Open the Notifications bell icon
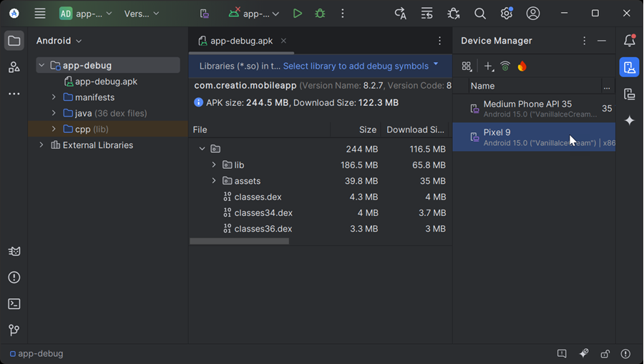 pyautogui.click(x=629, y=41)
